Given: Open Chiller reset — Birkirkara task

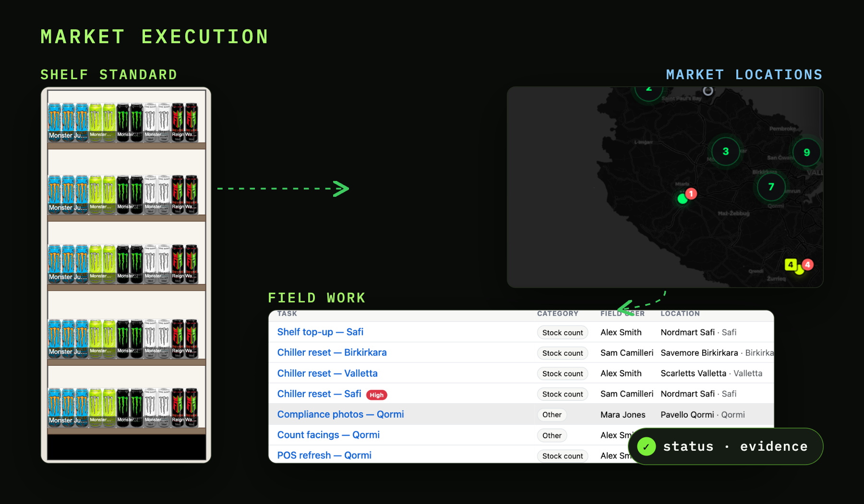Looking at the screenshot, I should (332, 352).
